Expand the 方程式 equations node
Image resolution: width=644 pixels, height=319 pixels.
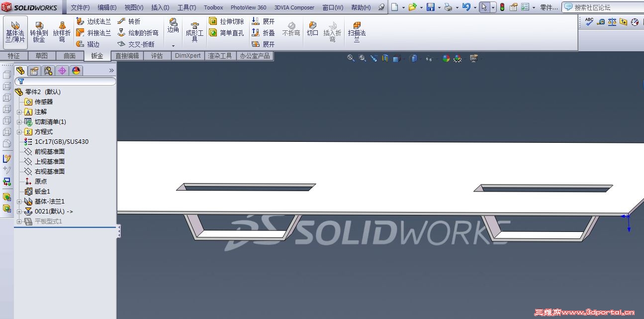pyautogui.click(x=19, y=132)
